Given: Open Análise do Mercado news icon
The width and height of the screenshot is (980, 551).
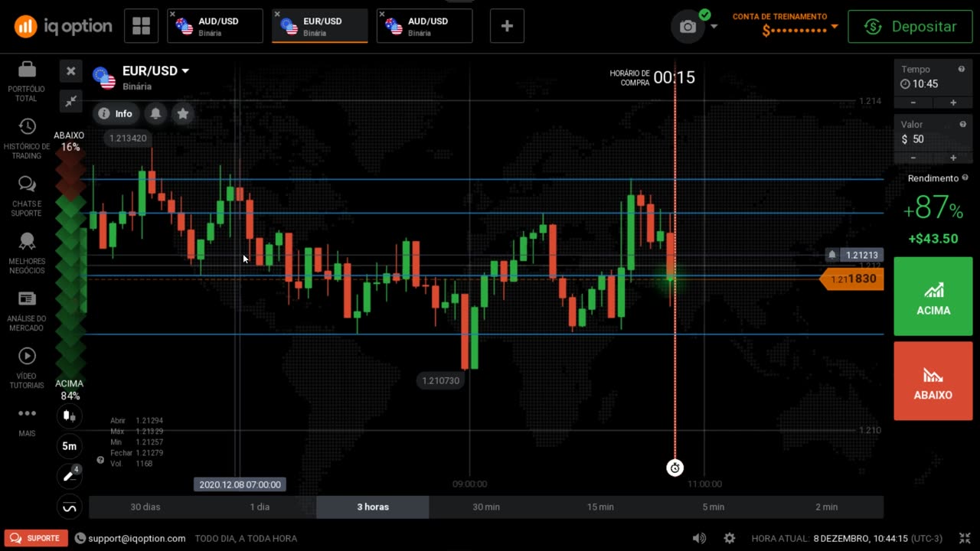Looking at the screenshot, I should pos(27,299).
